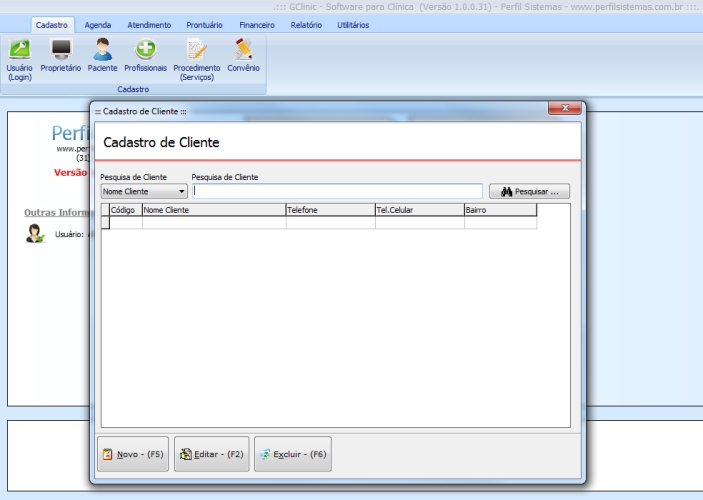Click the Convênio icon

(x=243, y=50)
